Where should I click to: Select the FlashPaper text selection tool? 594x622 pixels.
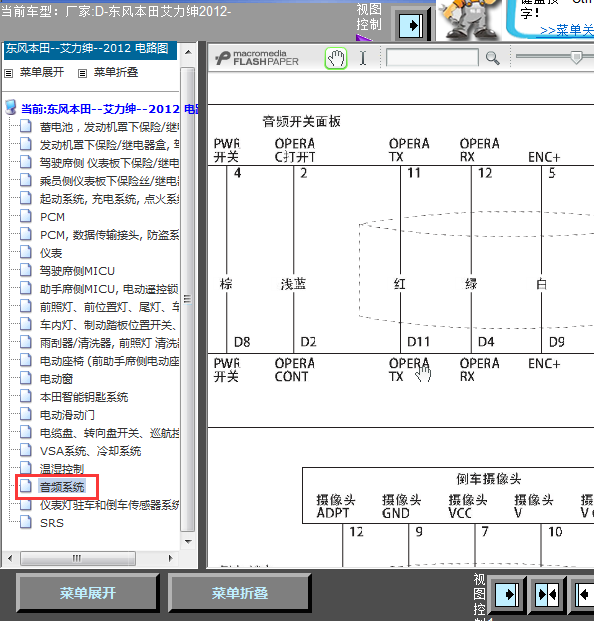(363, 58)
